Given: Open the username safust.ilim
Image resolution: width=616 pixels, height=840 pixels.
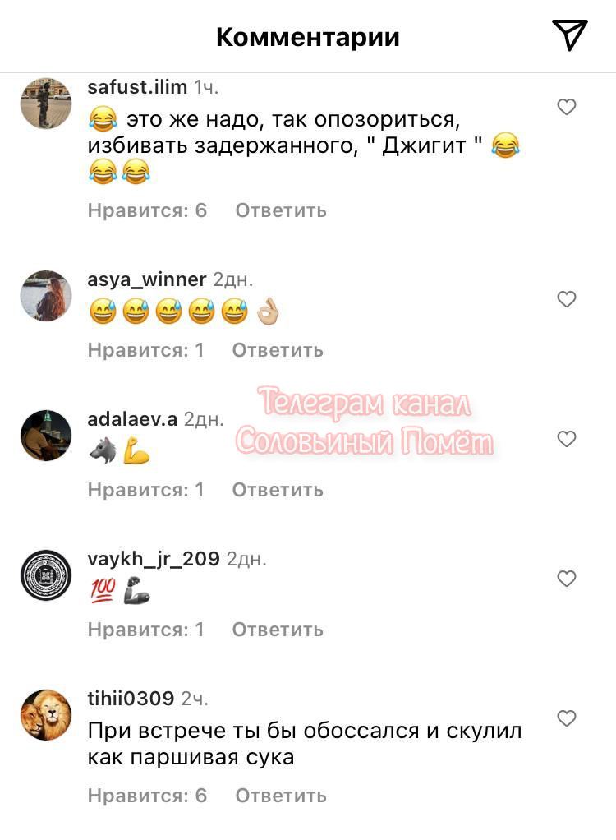Looking at the screenshot, I should (x=137, y=87).
